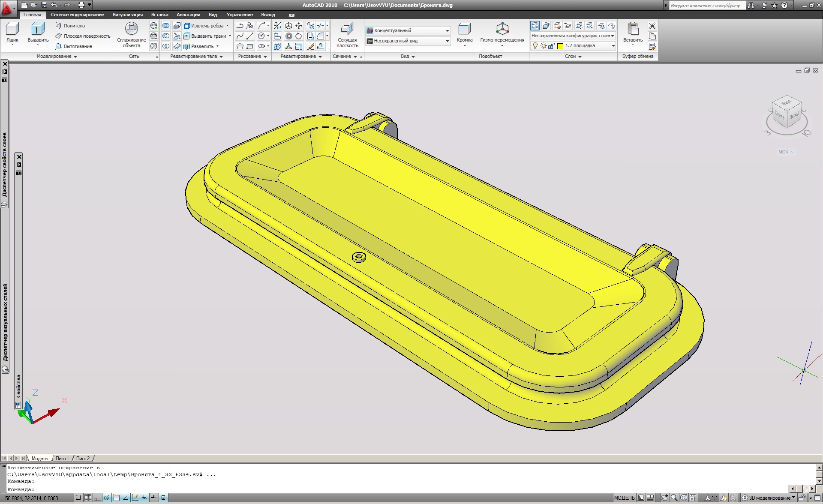This screenshot has width=823, height=504.
Task: Select the Ящик (Box) solid tool
Action: click(x=12, y=33)
